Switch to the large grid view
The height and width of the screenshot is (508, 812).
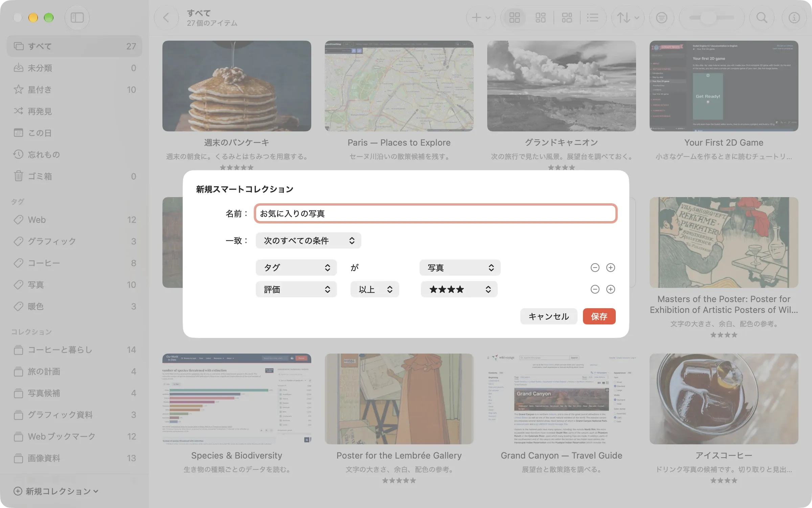(514, 18)
